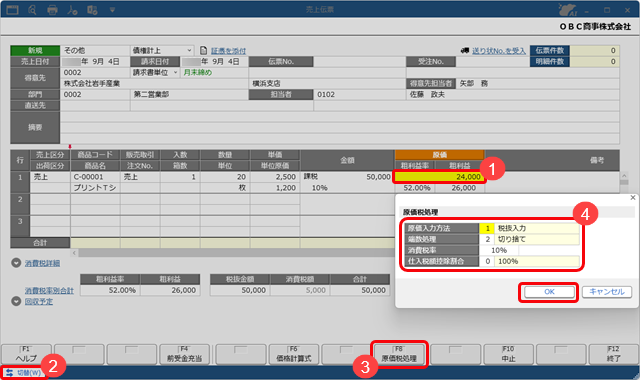The width and height of the screenshot is (640, 380).
Task: Click the F8 原価税処理 function button
Action: click(x=399, y=354)
